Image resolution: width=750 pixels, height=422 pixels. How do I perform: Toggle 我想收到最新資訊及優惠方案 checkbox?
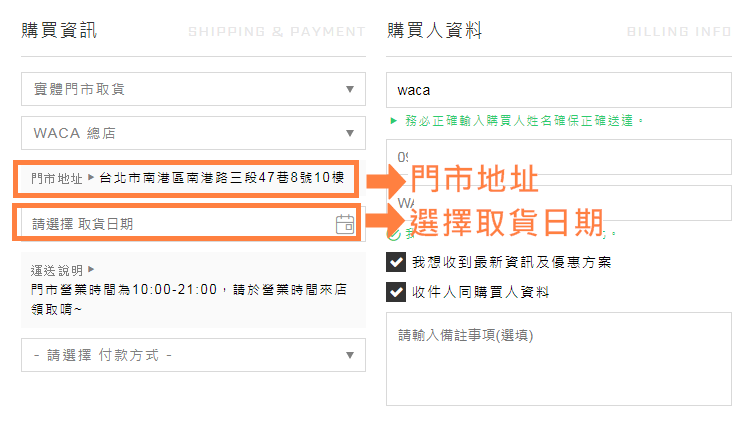[396, 262]
